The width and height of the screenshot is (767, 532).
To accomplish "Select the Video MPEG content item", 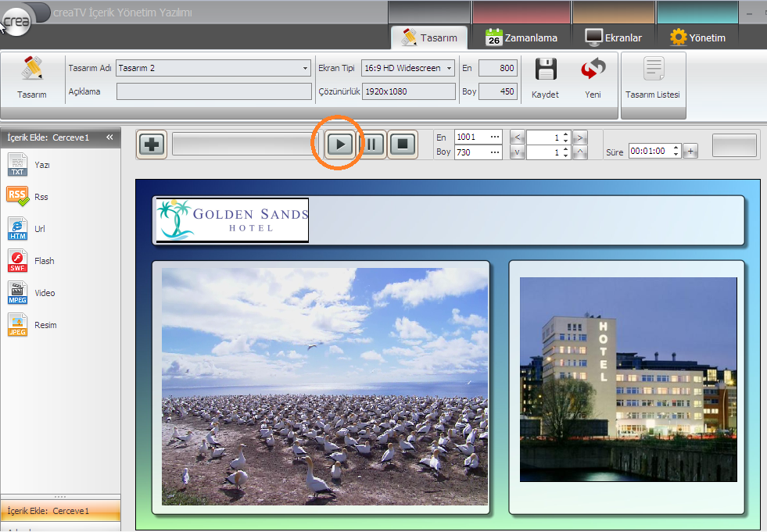I will click(18, 293).
